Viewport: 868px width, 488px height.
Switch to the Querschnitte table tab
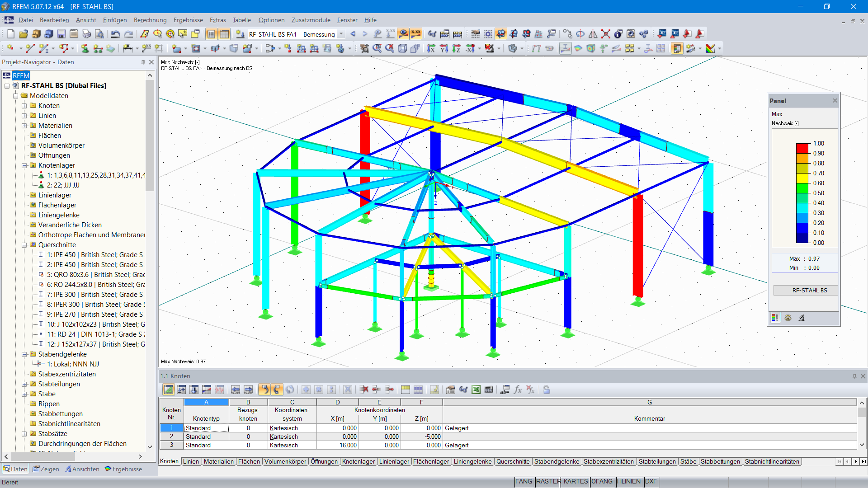513,461
